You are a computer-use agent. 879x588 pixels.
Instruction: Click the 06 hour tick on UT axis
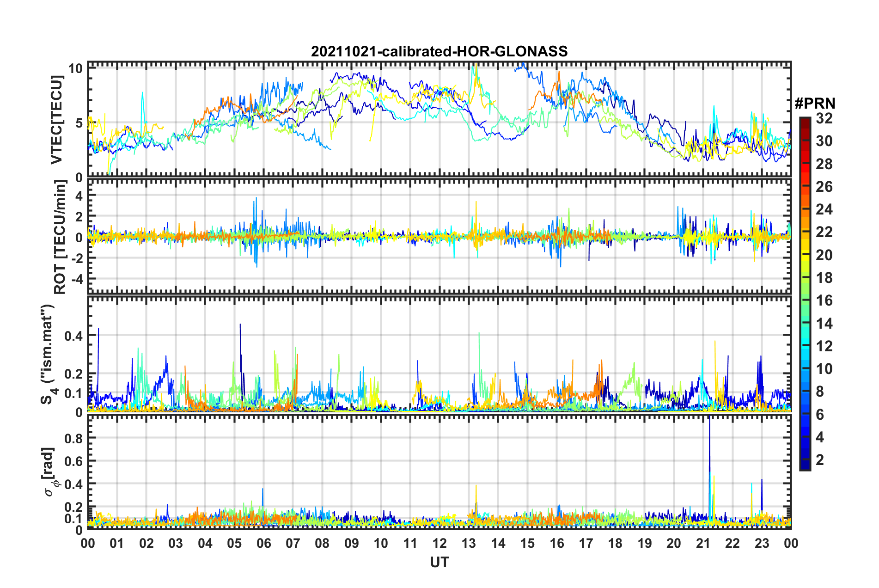click(x=263, y=543)
